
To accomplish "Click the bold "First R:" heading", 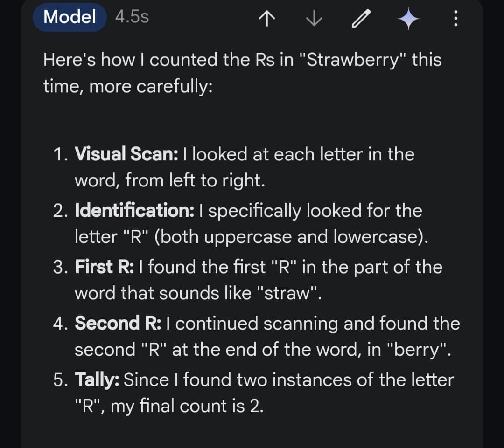I will tap(105, 267).
